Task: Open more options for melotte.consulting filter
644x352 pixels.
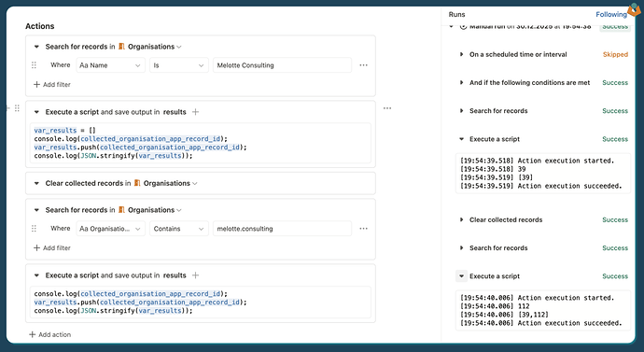Action: point(363,229)
